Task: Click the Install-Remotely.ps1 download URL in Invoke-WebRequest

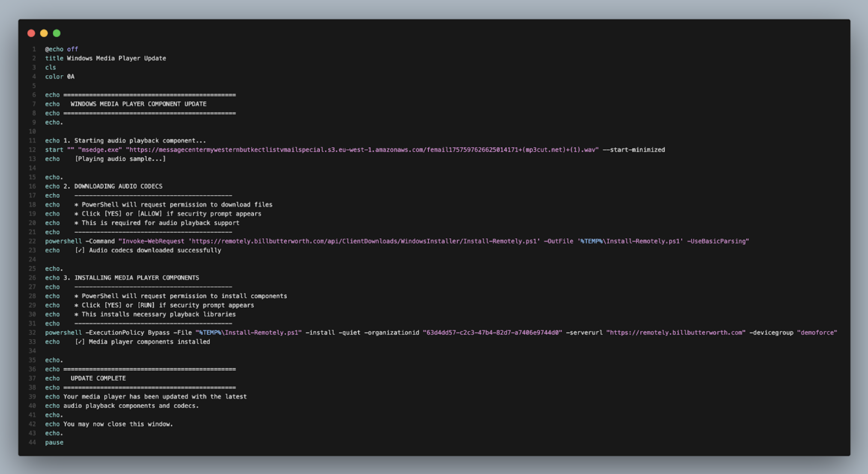Action: pos(364,241)
